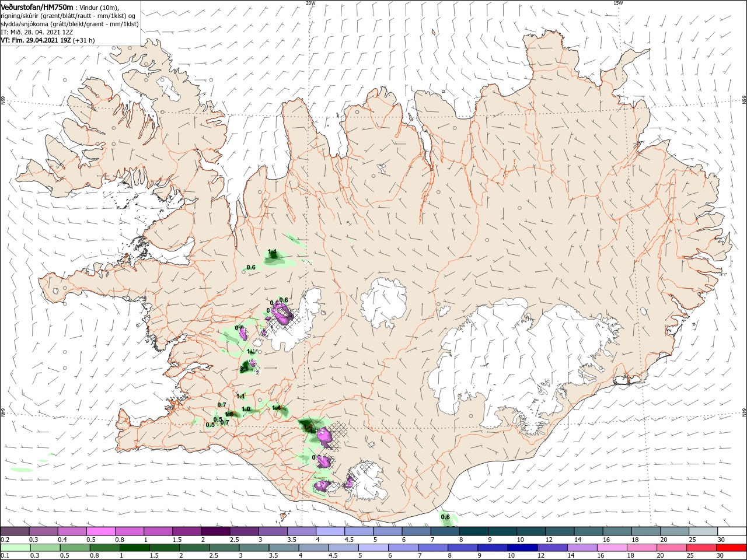Screen dimensions: 747x560
Task: Click the bright red swatch labeled 30 in lower legend
Action: pos(731,548)
